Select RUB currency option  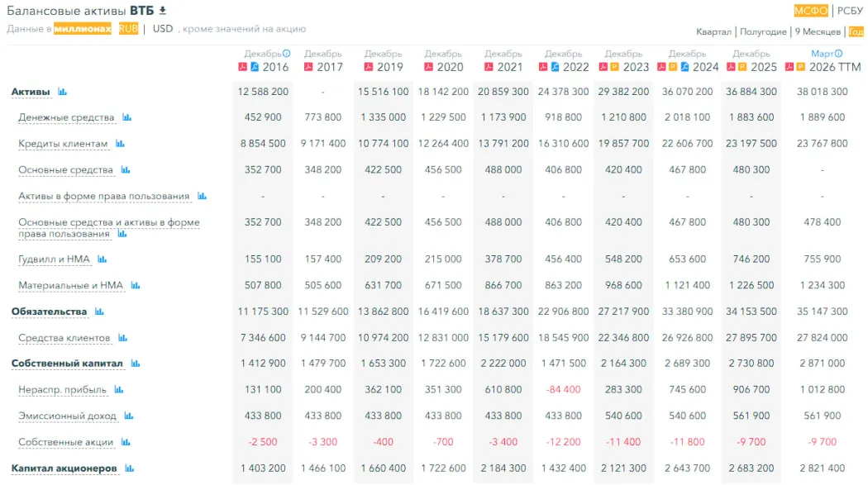pyautogui.click(x=128, y=29)
